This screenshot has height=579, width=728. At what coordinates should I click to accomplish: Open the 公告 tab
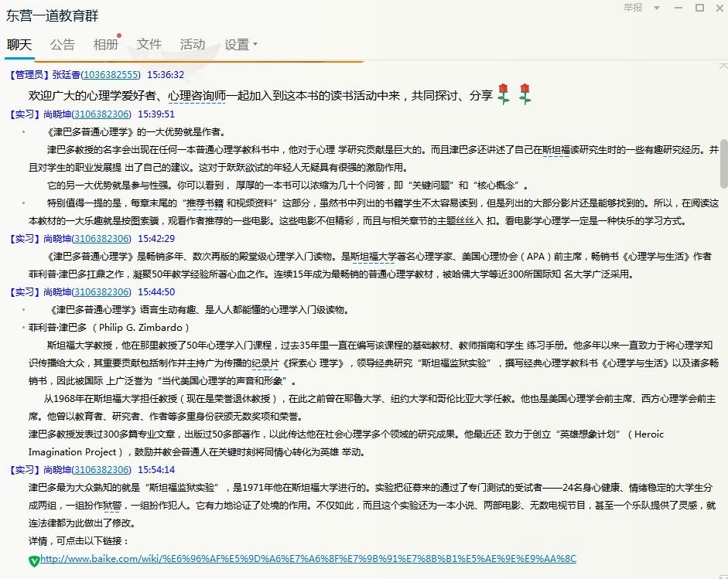point(63,45)
